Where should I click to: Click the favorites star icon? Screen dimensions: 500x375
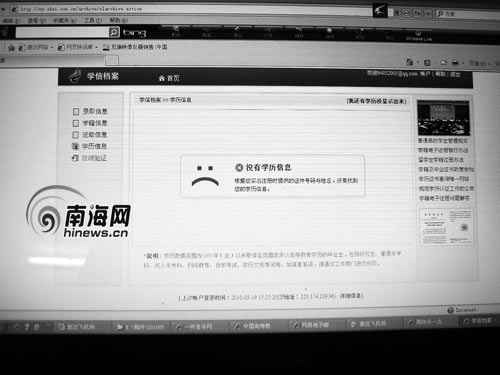[11, 48]
